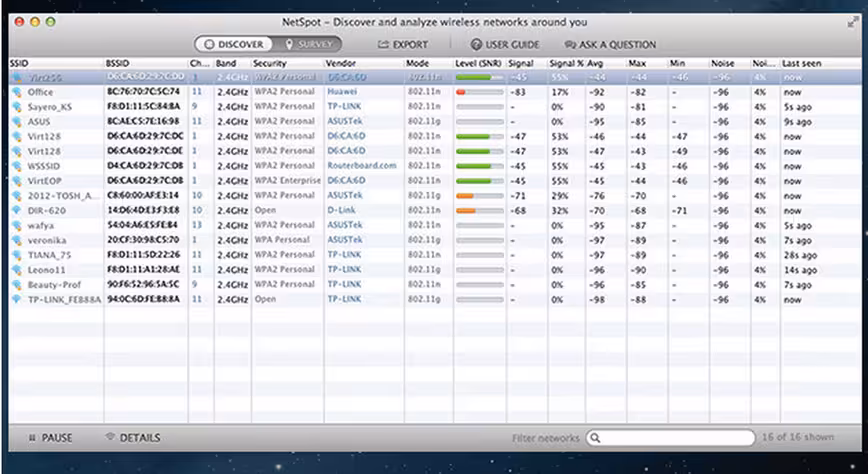The image size is (868, 474).
Task: Pause scanning with PAUSE button
Action: point(50,438)
